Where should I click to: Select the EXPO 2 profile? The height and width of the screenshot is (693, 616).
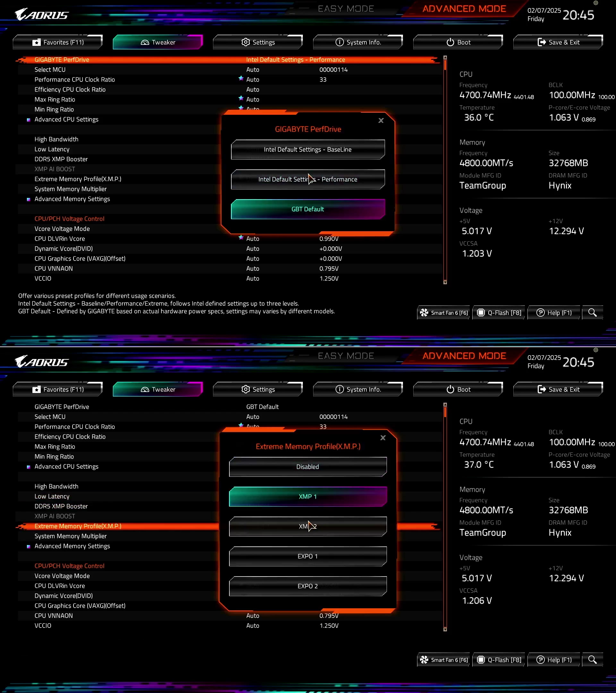pyautogui.click(x=307, y=586)
